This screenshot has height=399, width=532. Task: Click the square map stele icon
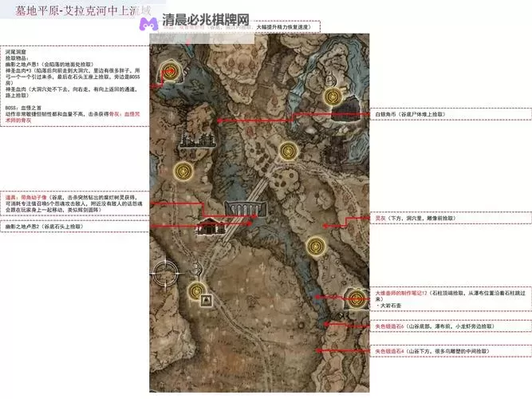(x=206, y=301)
